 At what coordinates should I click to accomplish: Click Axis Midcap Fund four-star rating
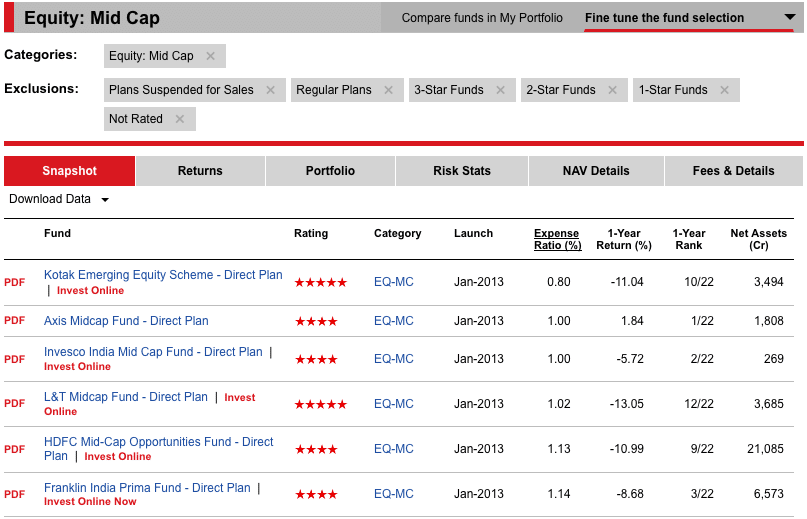pos(316,321)
